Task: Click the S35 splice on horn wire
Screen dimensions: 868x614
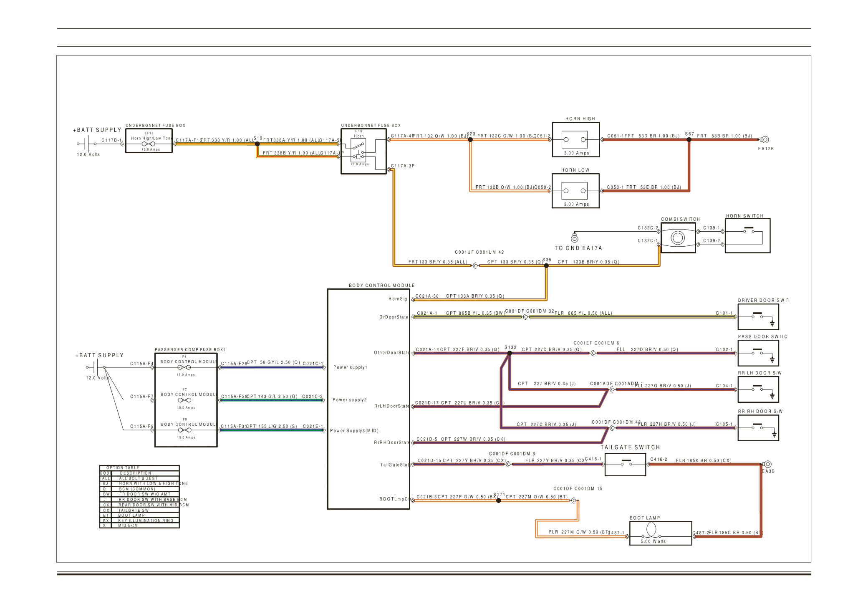Action: pyautogui.click(x=546, y=265)
